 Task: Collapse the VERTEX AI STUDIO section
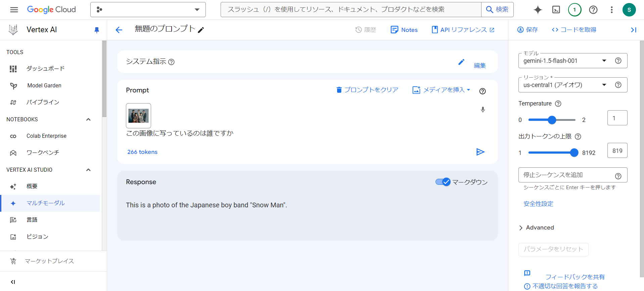coord(88,170)
